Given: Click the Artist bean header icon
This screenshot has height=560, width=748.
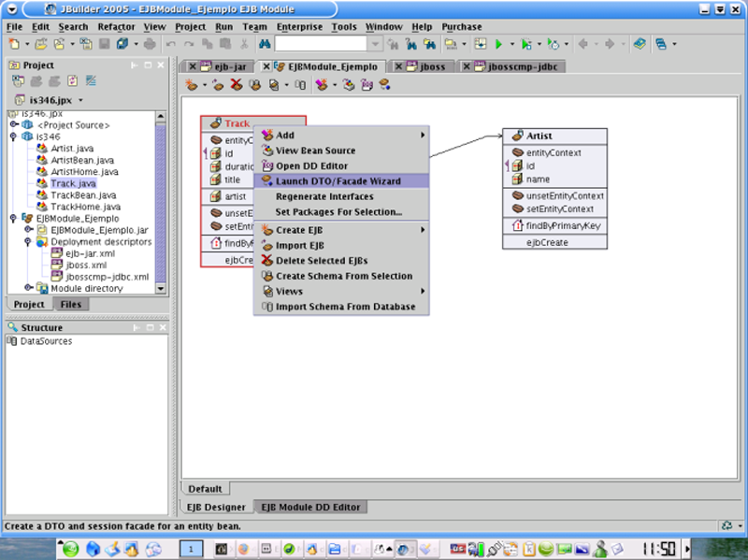Looking at the screenshot, I should [517, 136].
